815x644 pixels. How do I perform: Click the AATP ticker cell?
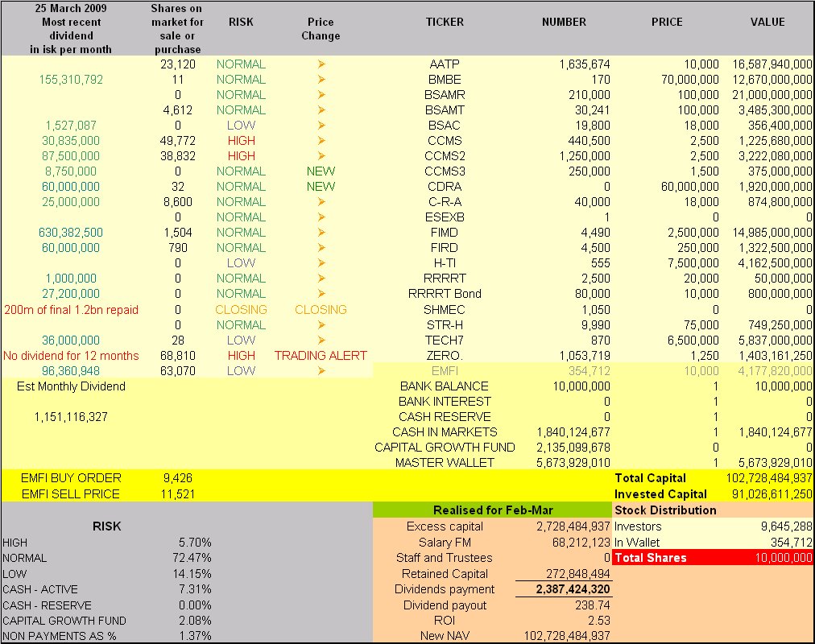[445, 64]
